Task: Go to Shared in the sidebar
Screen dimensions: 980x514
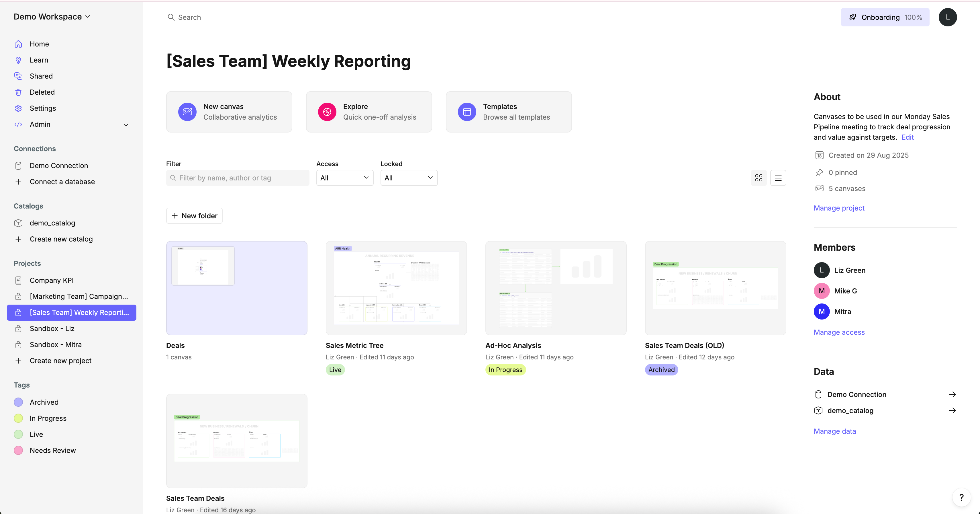Action: click(41, 76)
